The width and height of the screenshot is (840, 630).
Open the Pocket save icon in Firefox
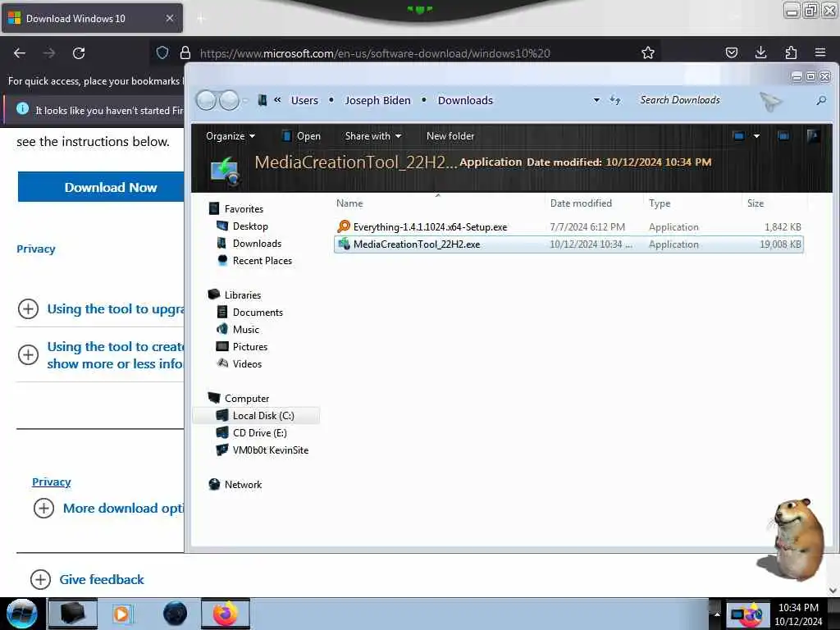point(731,52)
